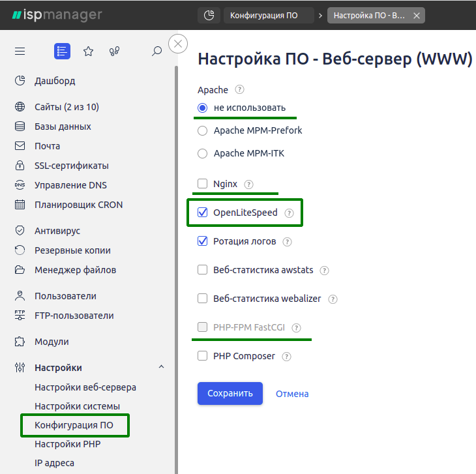The image size is (476, 474).
Task: Click the Сохранить button
Action: [x=230, y=393]
